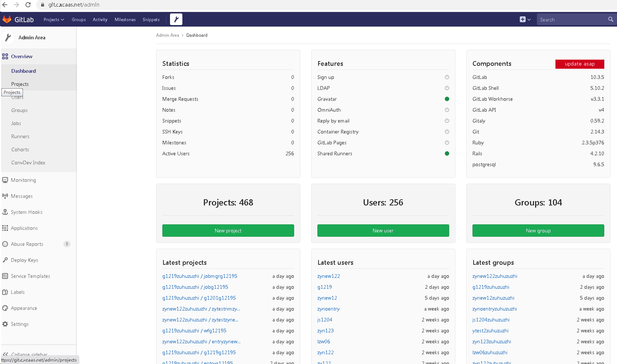The height and width of the screenshot is (364, 617).
Task: Open the Projects dropdown in navbar
Action: coord(54,20)
